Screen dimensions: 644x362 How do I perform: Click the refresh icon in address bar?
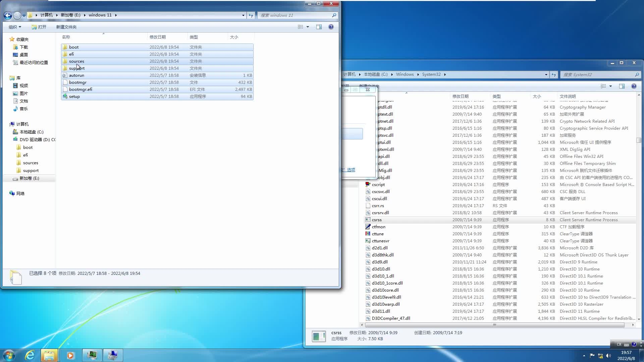[251, 15]
